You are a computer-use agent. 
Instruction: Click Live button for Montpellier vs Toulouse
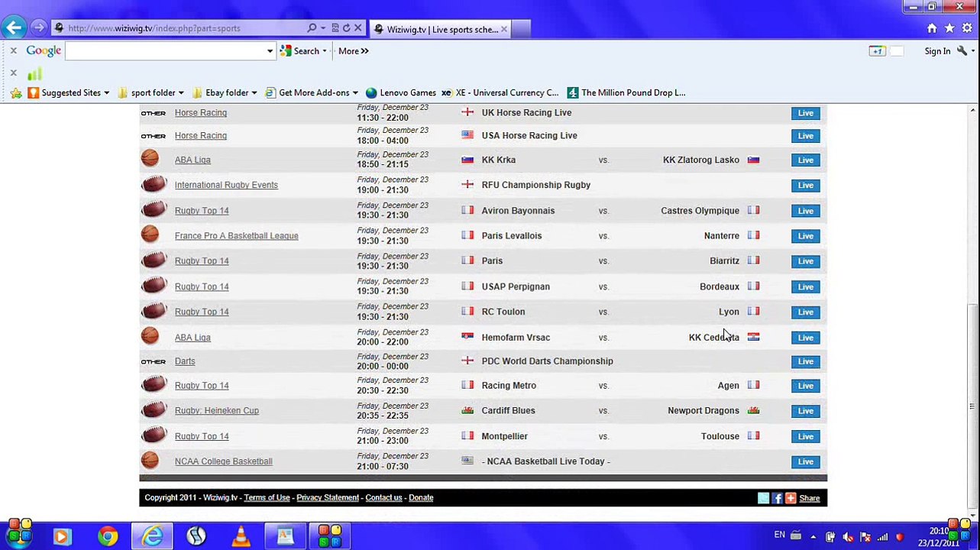pos(805,436)
